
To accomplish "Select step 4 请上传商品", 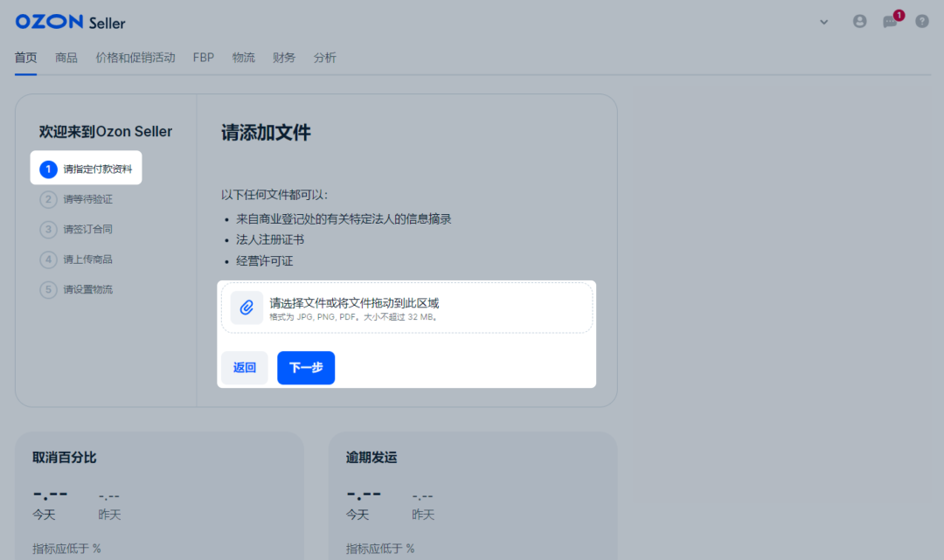I will point(76,259).
